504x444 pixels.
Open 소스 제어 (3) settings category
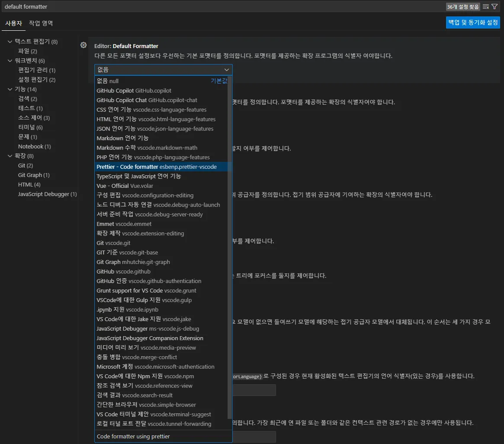34,118
